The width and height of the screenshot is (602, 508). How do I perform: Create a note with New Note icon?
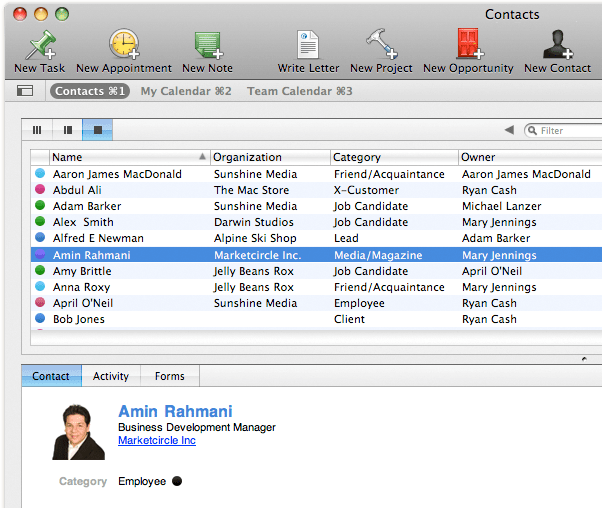207,46
